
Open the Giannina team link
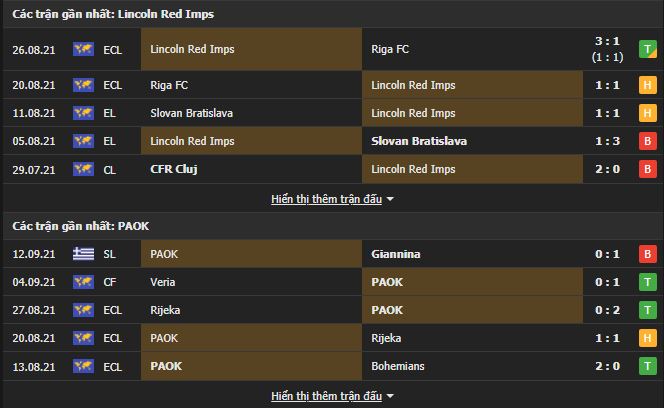[x=395, y=254]
